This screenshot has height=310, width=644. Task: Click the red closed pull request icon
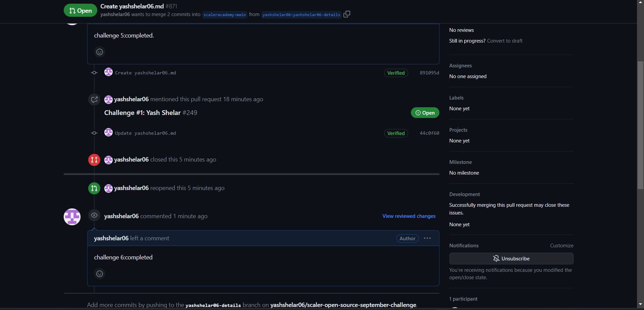[x=94, y=160]
